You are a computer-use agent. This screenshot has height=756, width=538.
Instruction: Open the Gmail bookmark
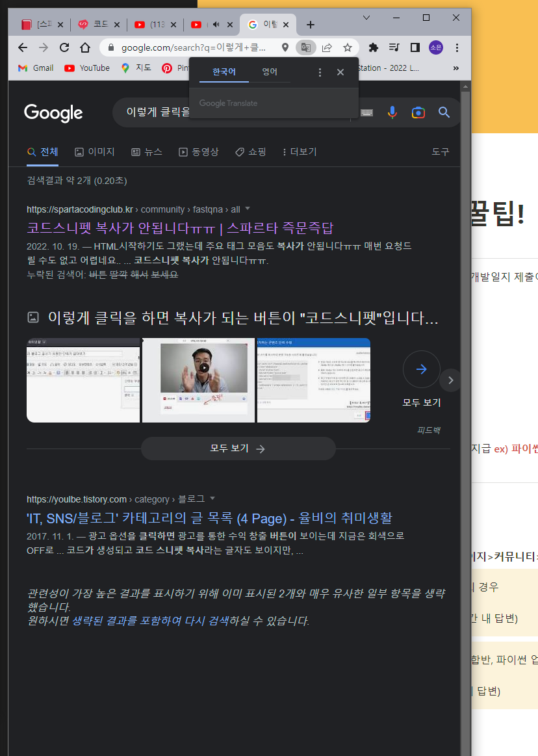(36, 68)
